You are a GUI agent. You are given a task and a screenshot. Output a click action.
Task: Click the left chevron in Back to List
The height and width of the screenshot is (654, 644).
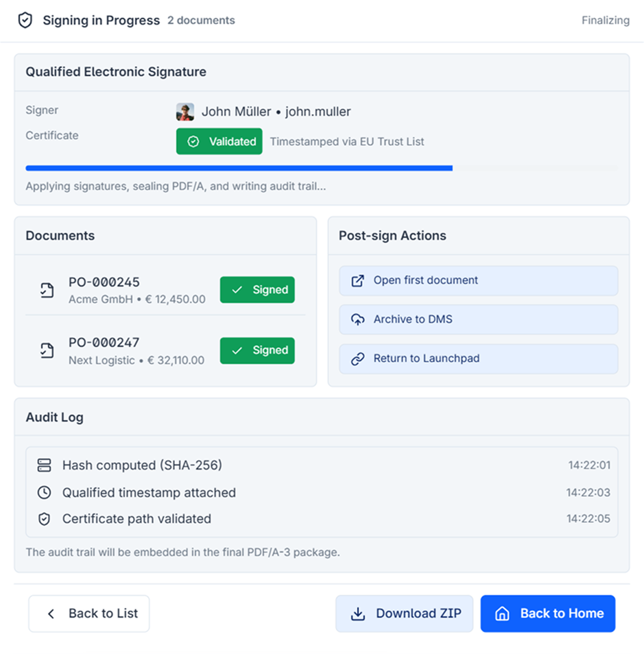click(x=51, y=614)
